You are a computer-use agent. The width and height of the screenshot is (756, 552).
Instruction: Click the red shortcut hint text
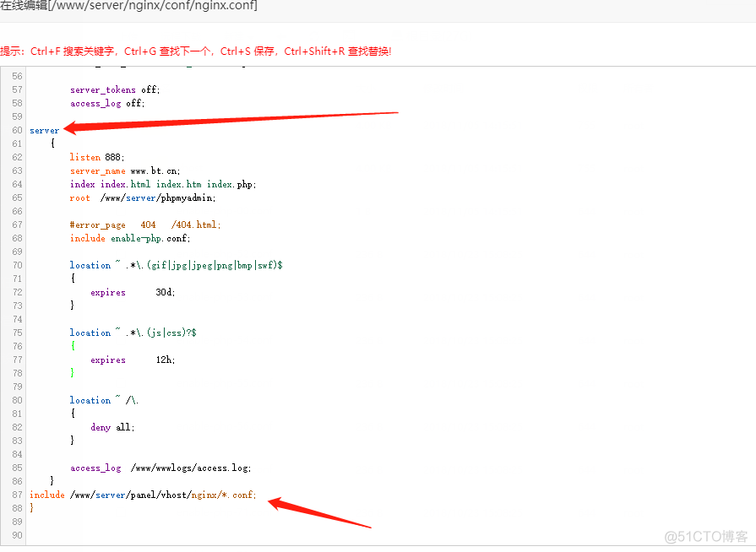click(196, 51)
